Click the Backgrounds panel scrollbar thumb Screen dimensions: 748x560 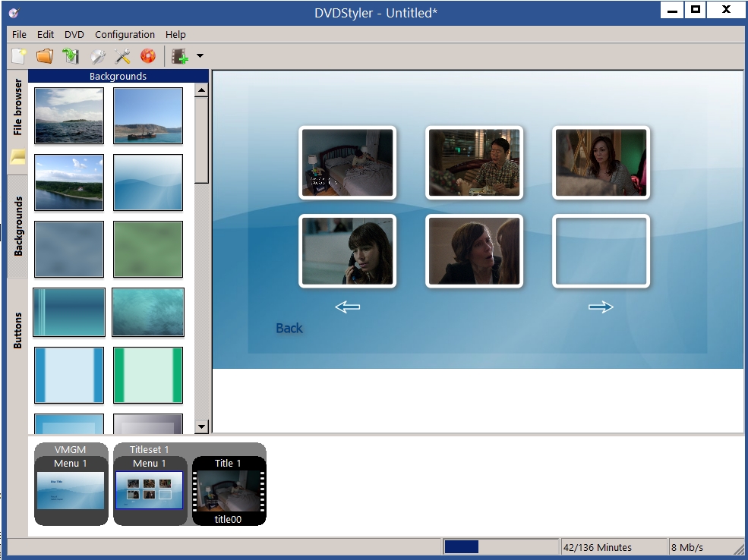click(201, 140)
